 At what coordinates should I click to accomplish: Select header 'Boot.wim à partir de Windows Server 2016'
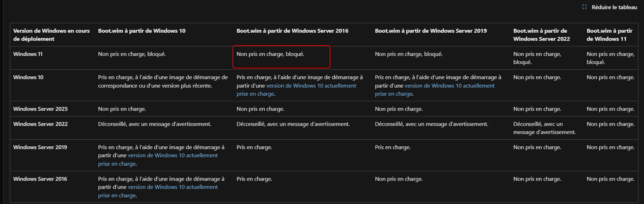pyautogui.click(x=292, y=31)
